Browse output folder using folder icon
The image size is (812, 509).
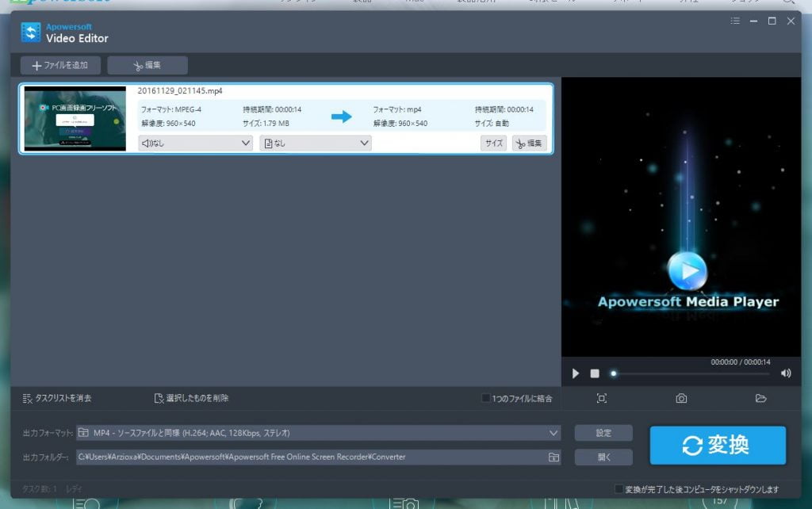click(553, 457)
